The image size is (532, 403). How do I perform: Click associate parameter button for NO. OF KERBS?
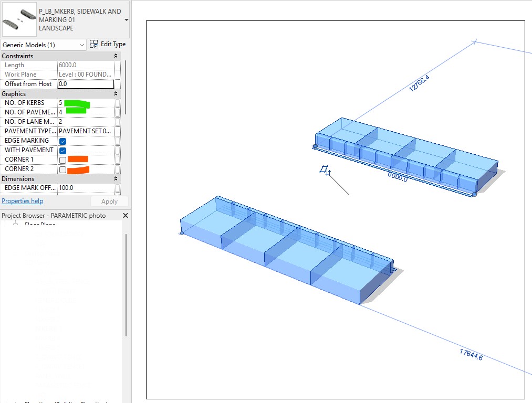118,103
